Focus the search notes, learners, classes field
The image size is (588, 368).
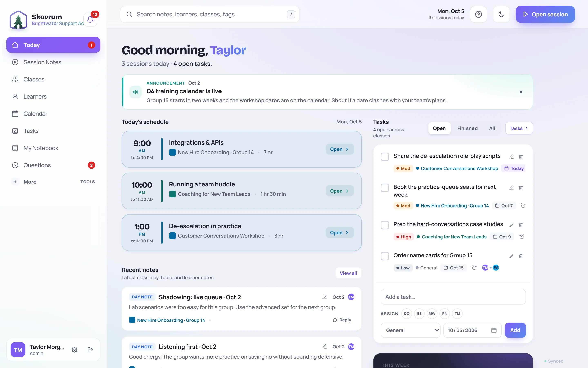tap(210, 14)
